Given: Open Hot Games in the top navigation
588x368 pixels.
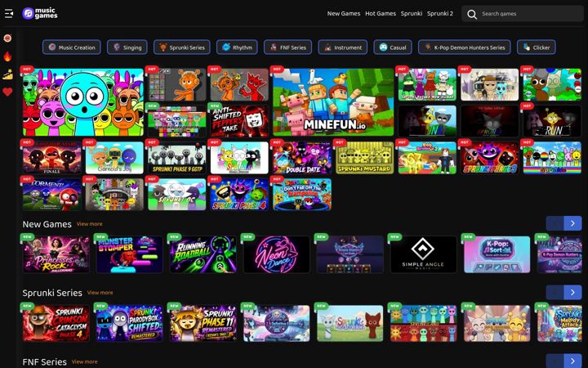Looking at the screenshot, I should (381, 14).
